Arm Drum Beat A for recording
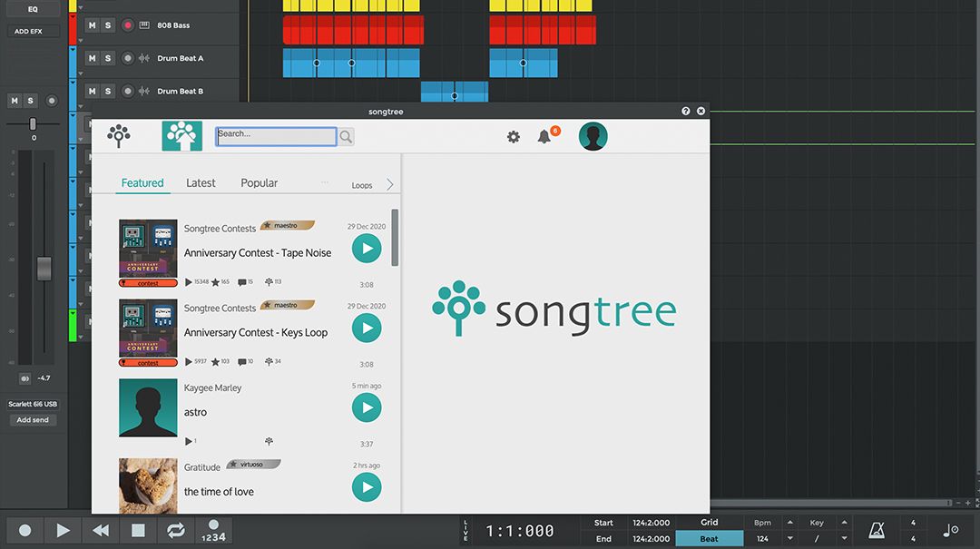 tap(128, 58)
